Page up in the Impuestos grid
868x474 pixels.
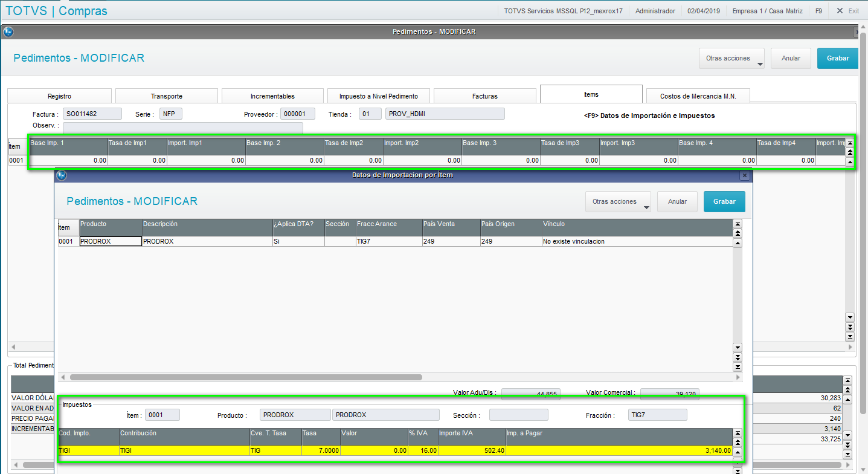click(737, 443)
